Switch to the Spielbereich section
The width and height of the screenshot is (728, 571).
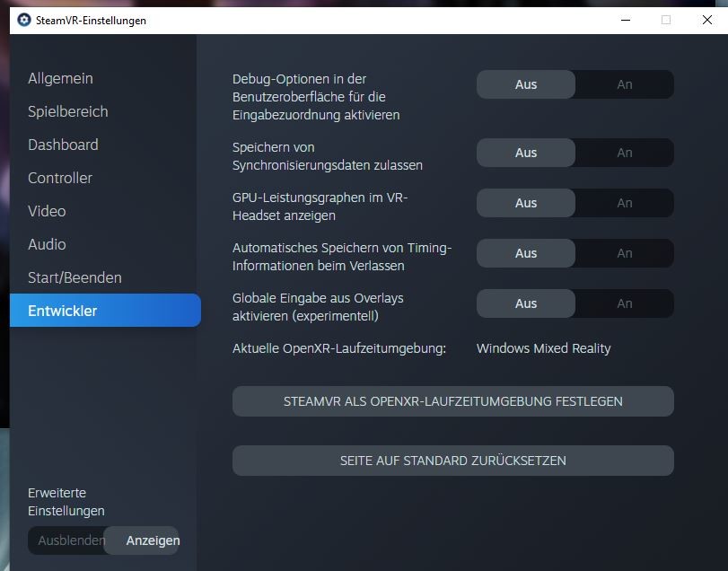pyautogui.click(x=68, y=112)
